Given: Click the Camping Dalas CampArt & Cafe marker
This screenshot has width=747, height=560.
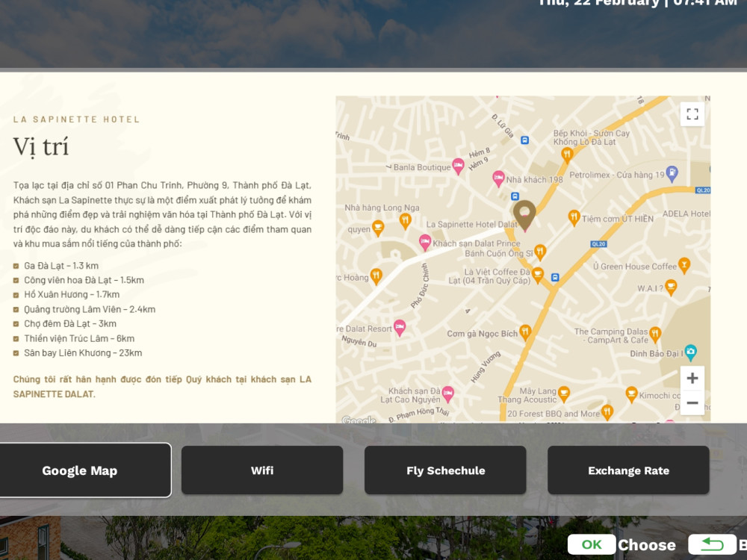Looking at the screenshot, I should click(655, 335).
